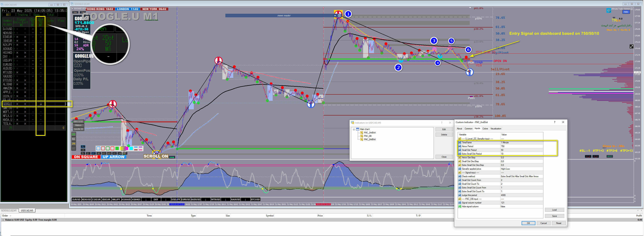Toggle the HA Heikin Ashi button

[74, 139]
